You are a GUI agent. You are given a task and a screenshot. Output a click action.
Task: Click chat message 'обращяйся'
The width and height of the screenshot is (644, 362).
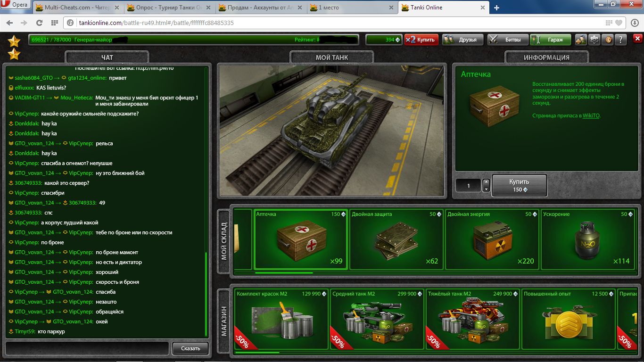[x=109, y=312]
